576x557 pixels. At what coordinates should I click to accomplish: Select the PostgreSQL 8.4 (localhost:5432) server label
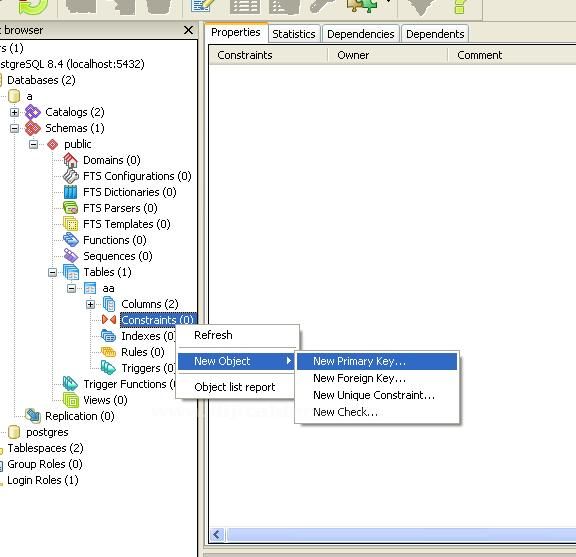point(72,64)
